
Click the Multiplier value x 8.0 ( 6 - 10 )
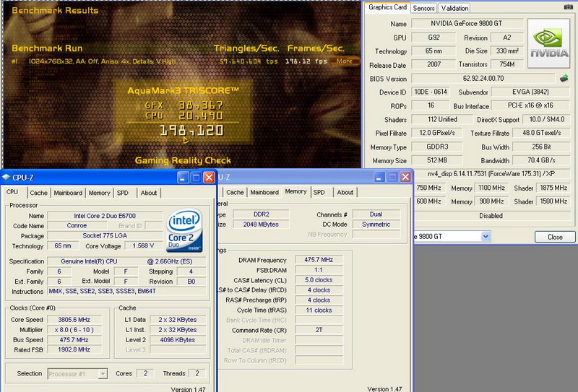click(x=74, y=330)
